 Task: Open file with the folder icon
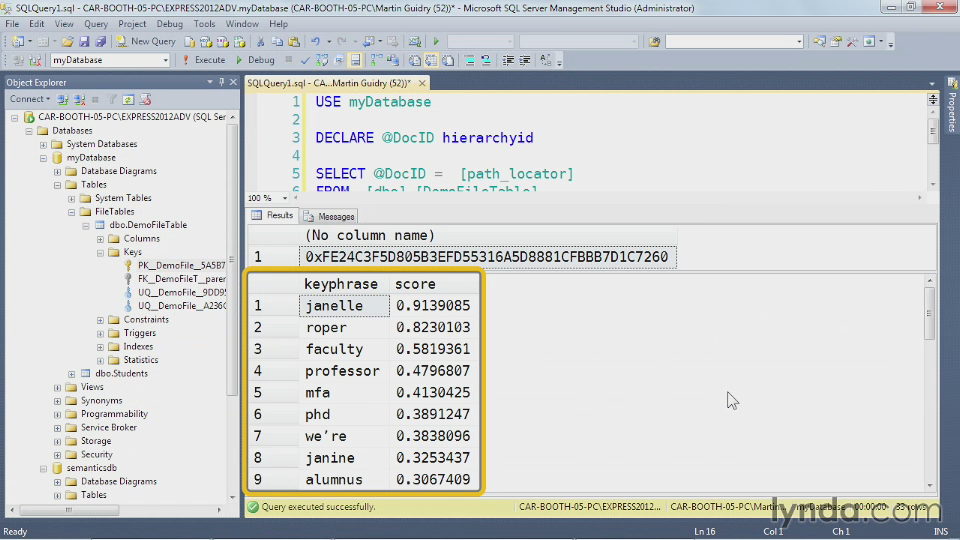pyautogui.click(x=67, y=42)
